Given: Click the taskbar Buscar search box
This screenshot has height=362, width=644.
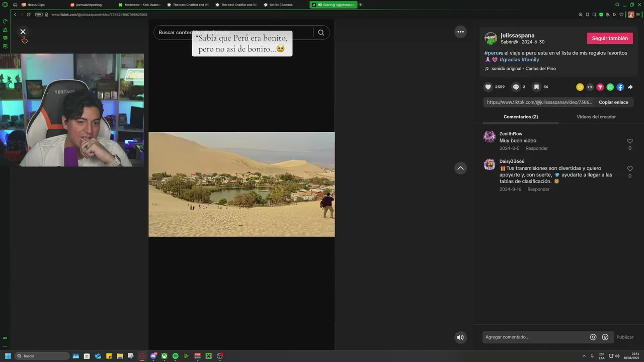Looking at the screenshot, I should tap(42, 356).
